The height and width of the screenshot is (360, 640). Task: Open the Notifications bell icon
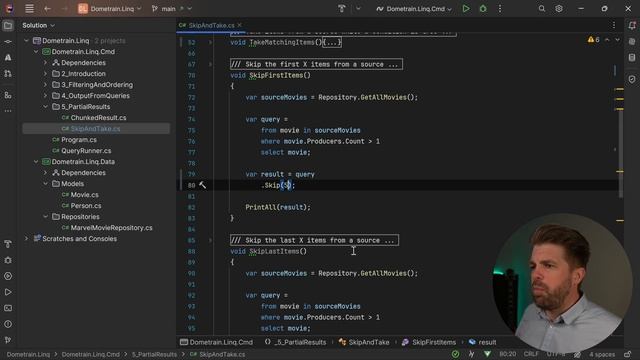[632, 26]
